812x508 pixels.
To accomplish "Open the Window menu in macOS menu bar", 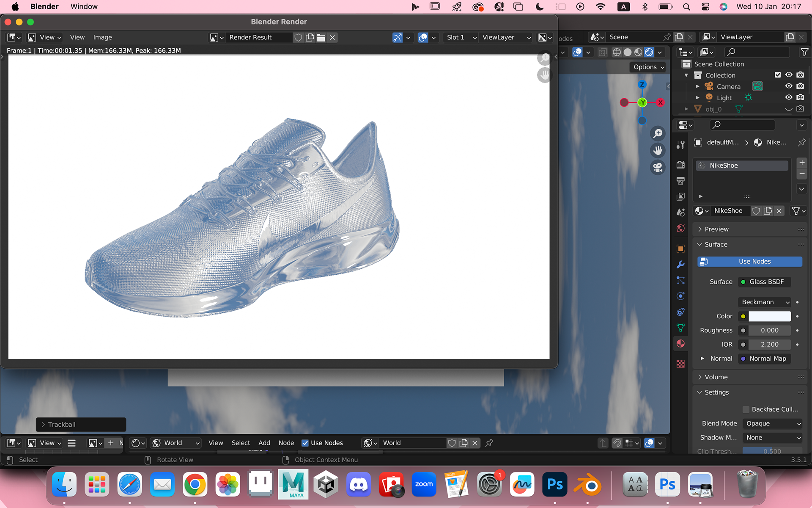I will (84, 7).
